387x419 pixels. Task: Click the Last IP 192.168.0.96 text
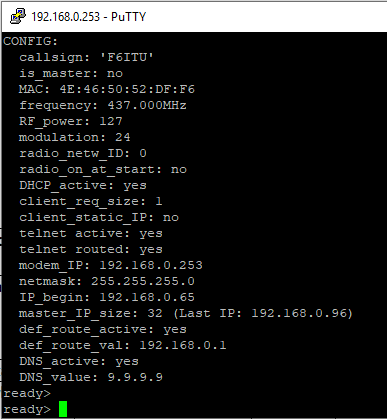tap(263, 313)
